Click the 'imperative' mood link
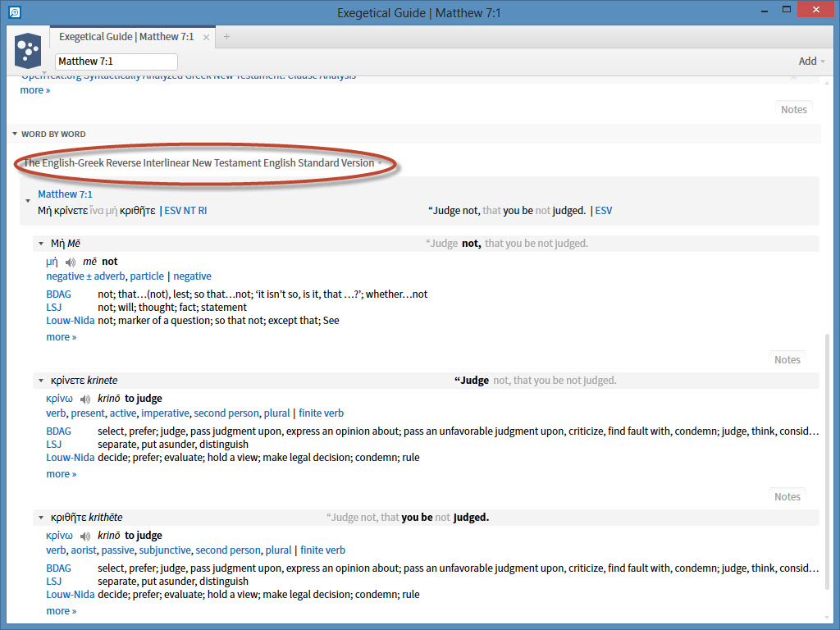Screen dimensions: 840x630 click(x=165, y=413)
